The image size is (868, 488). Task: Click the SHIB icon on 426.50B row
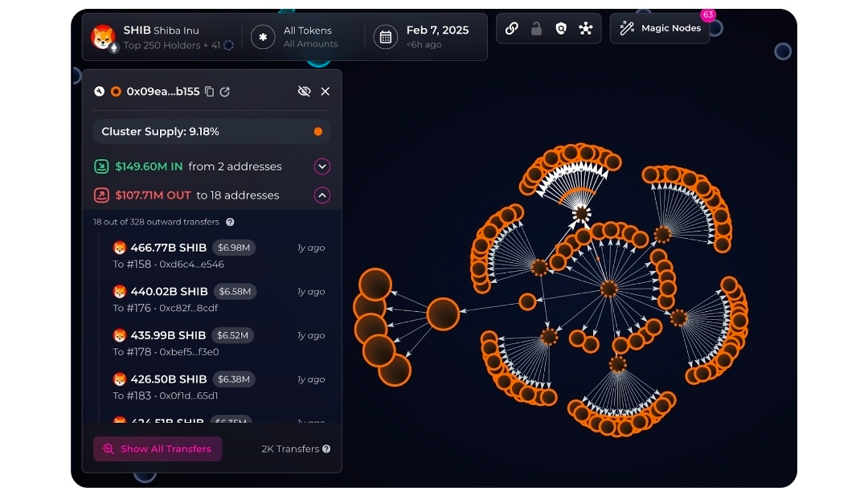[x=120, y=379]
